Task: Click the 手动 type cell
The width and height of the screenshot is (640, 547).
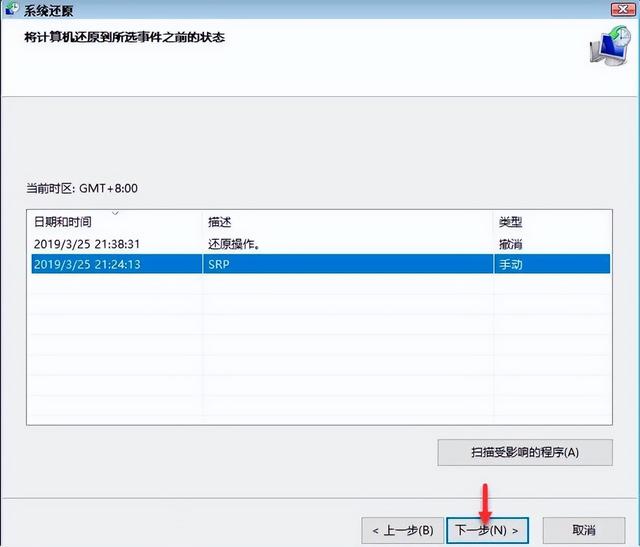Action: [511, 264]
